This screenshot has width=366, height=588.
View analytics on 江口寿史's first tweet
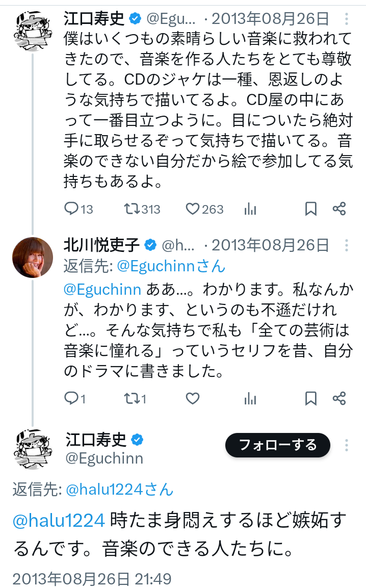click(x=250, y=209)
